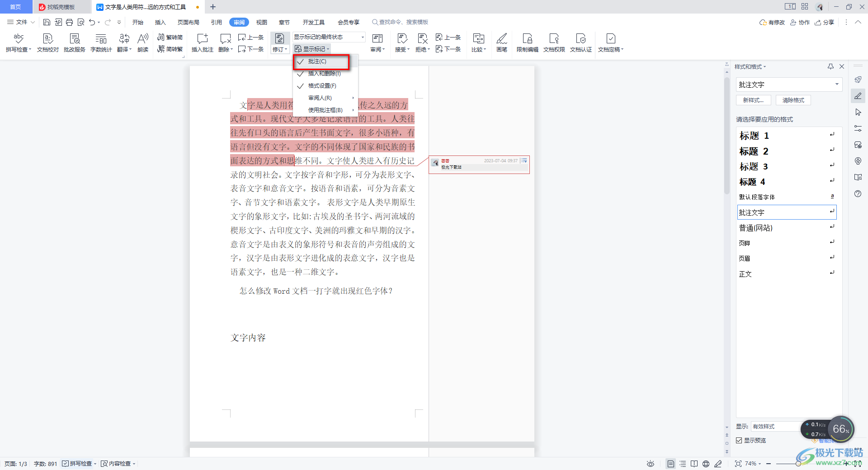Image resolution: width=868 pixels, height=470 pixels.
Task: Toggle reading layout book icon
Action: tap(694, 464)
